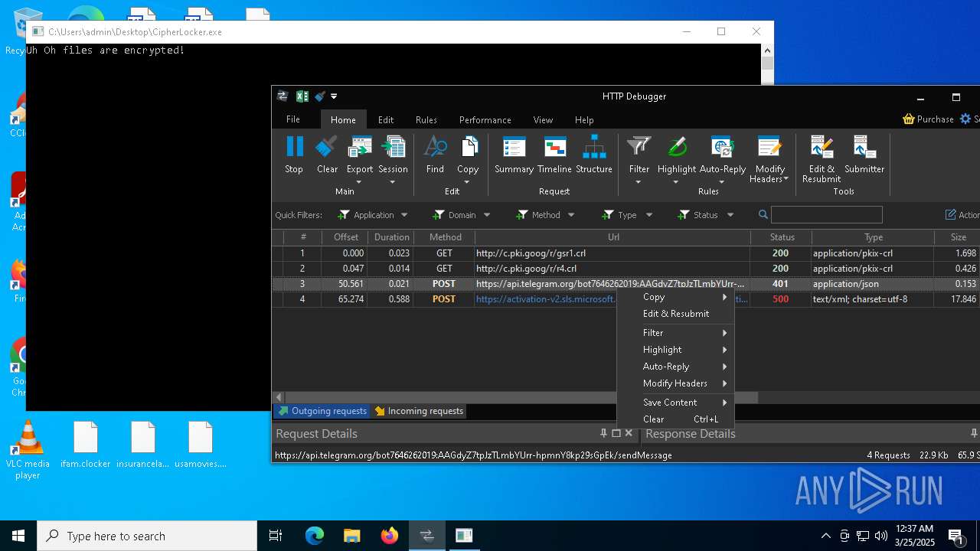Open the Summary view

pos(514,155)
